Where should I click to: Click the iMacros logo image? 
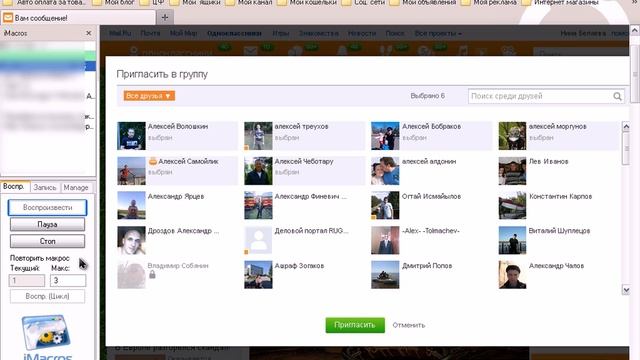point(47,337)
